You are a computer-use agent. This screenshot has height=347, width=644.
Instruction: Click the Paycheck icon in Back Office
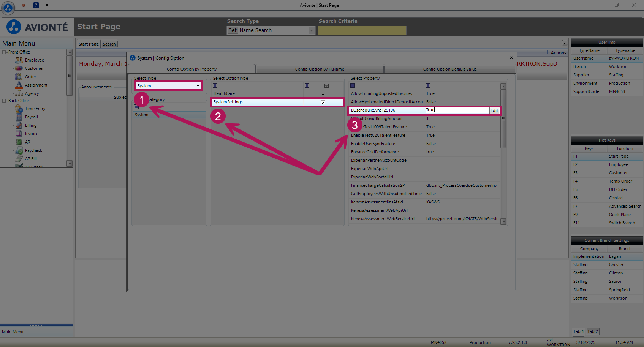[19, 151]
